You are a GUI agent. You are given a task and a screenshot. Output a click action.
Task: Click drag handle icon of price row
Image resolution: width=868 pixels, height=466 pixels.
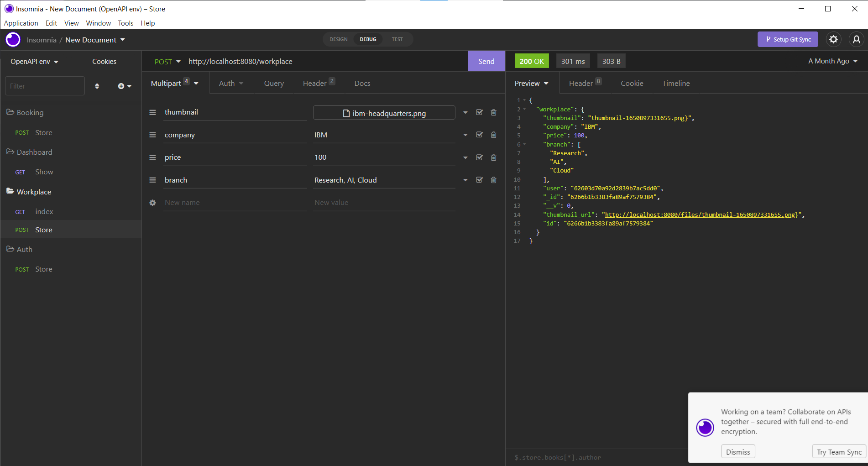coord(152,157)
